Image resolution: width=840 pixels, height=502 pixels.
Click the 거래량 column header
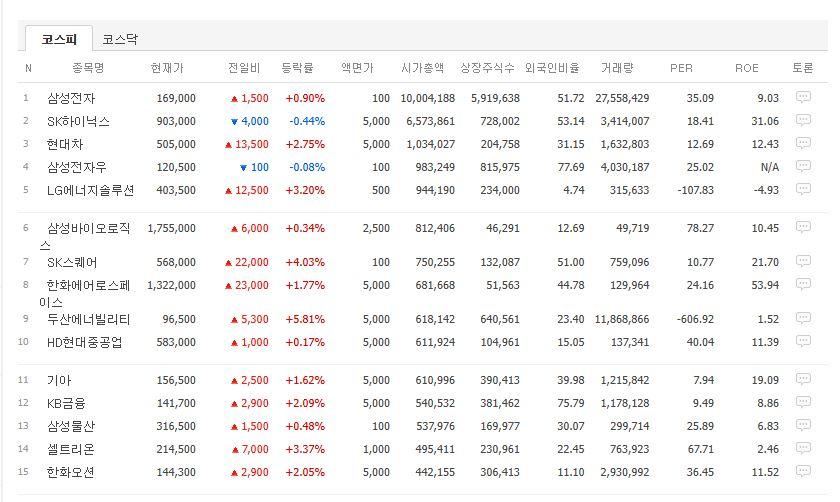coord(617,68)
